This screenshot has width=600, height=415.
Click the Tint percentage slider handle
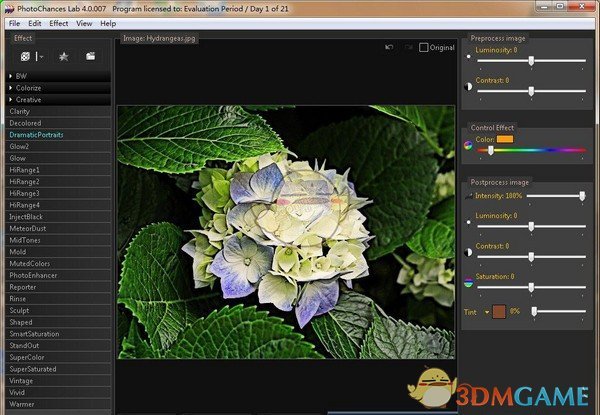[x=534, y=312]
